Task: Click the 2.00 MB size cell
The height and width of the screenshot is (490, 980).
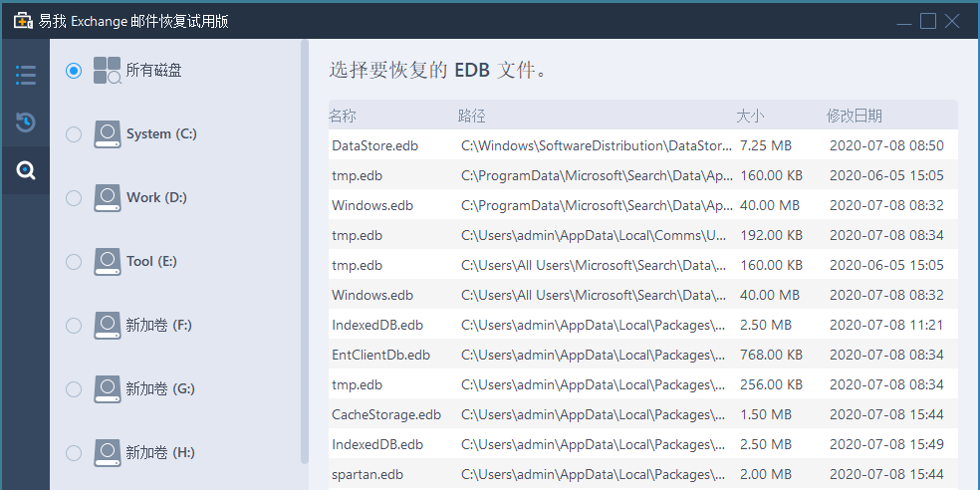Action: (766, 475)
